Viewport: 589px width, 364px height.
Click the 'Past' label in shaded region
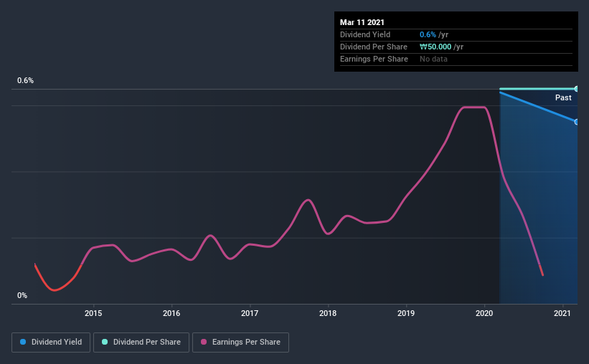click(563, 97)
